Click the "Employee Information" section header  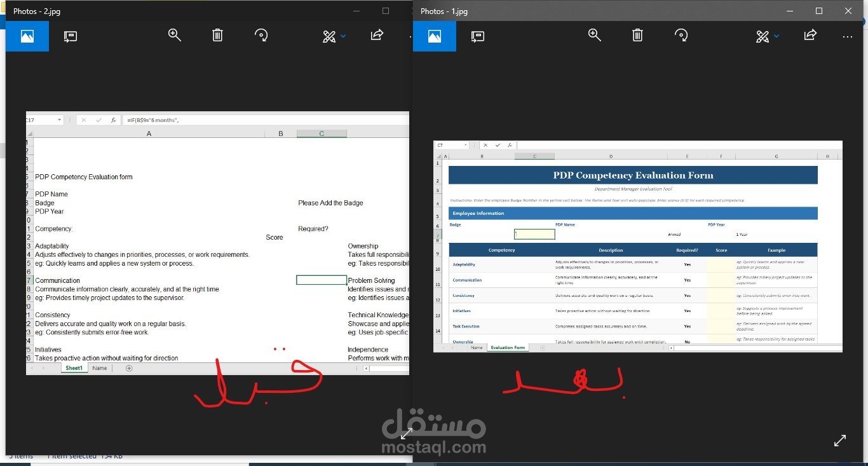(633, 214)
